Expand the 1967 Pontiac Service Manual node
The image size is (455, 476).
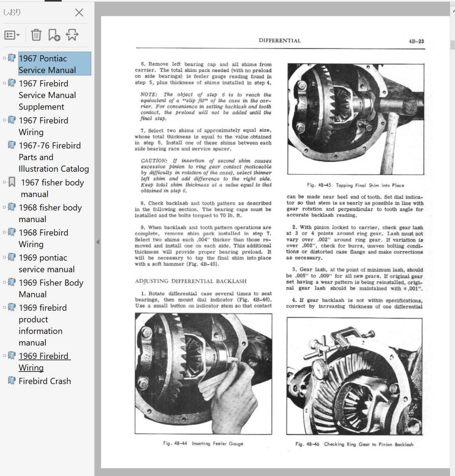4,58
